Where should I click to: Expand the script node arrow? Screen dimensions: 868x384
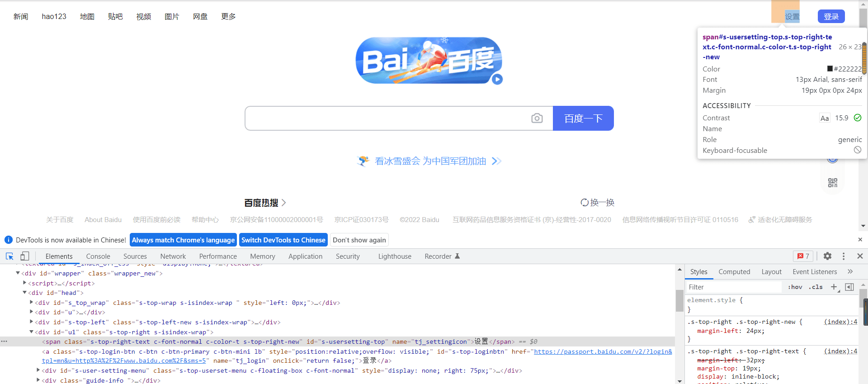(25, 283)
